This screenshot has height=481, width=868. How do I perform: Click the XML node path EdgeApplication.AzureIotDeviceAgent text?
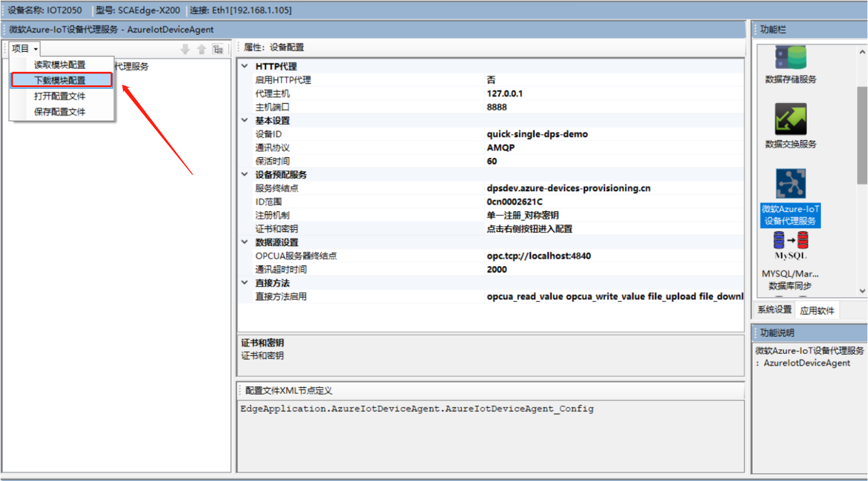coord(417,409)
